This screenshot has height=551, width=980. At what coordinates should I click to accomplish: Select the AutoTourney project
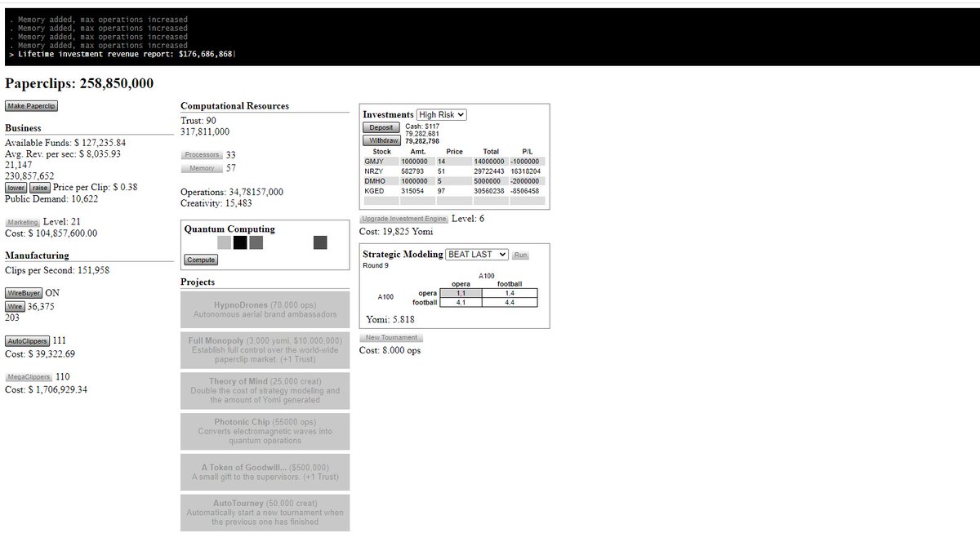pyautogui.click(x=265, y=513)
